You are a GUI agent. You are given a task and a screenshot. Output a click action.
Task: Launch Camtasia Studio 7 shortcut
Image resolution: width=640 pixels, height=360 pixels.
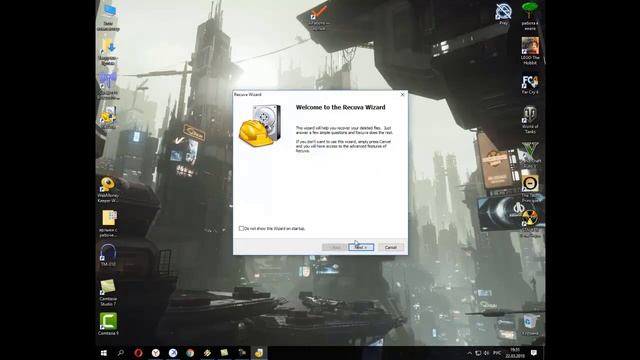(x=108, y=292)
